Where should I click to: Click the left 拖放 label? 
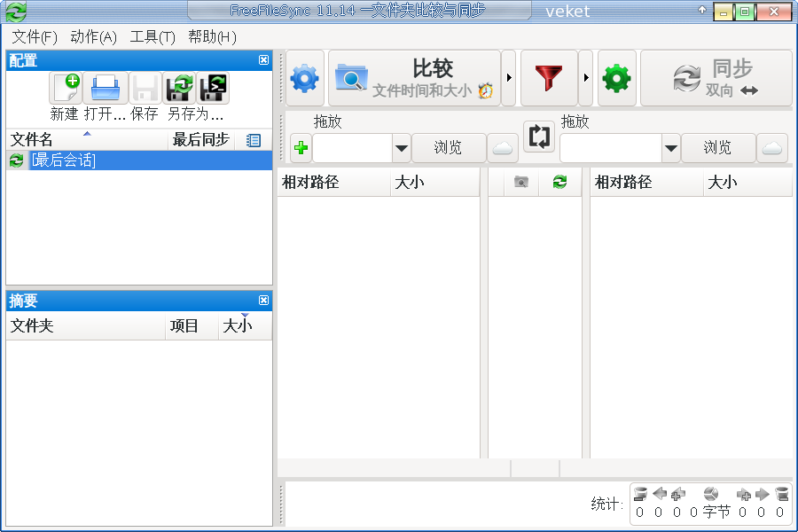click(x=327, y=121)
